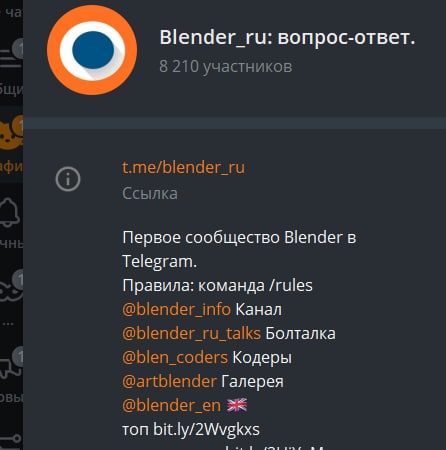
Task: Open the @blender_ru_talks chat mention
Action: 191,333
